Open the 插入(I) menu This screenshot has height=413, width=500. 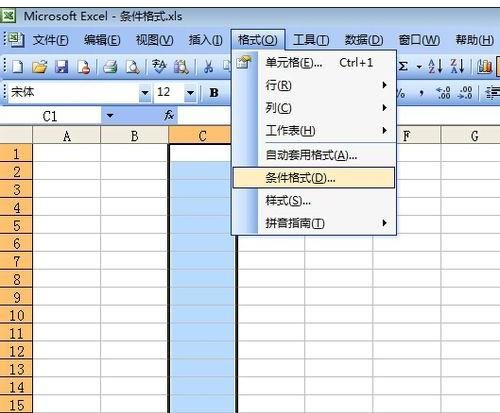click(x=206, y=40)
